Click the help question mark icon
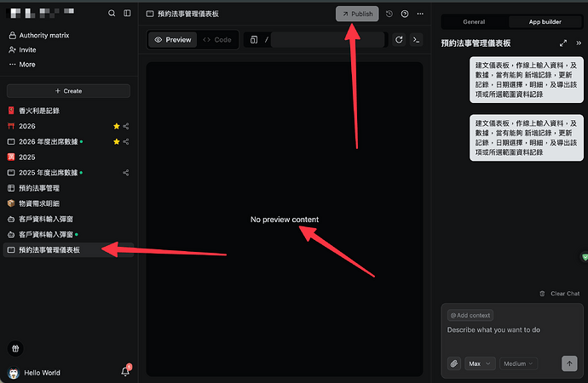The width and height of the screenshot is (588, 383). tap(404, 14)
